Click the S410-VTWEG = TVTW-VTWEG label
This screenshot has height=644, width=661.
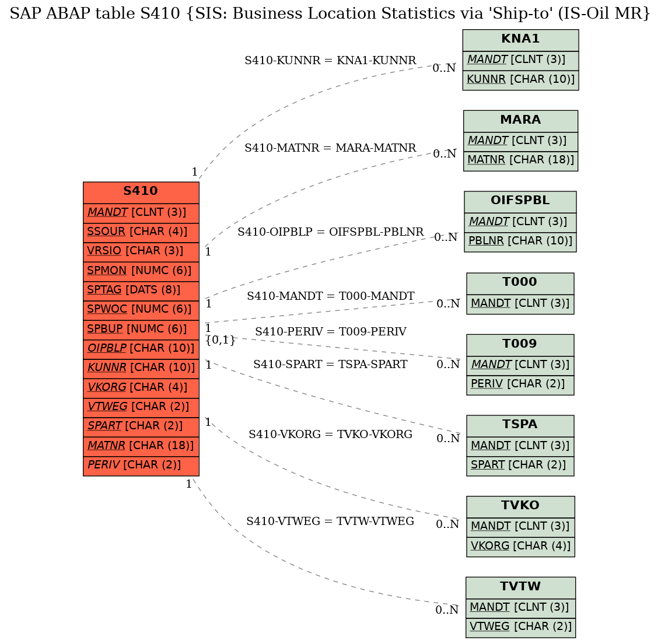(330, 521)
